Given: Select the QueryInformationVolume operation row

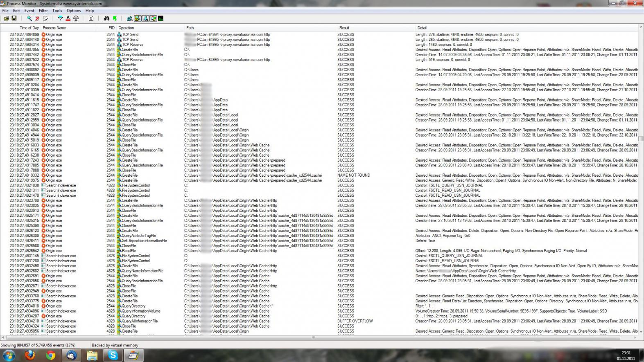Looking at the screenshot, I should coord(319,311).
